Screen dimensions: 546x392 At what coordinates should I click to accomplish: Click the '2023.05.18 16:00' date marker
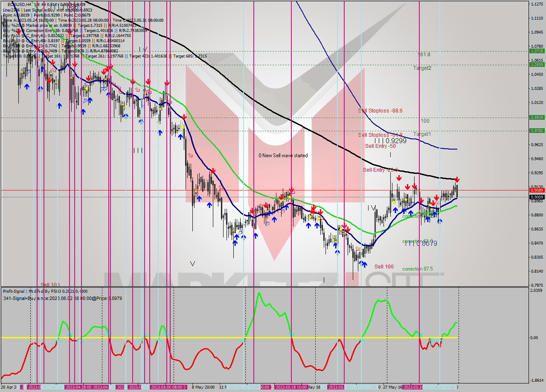pyautogui.click(x=291, y=387)
